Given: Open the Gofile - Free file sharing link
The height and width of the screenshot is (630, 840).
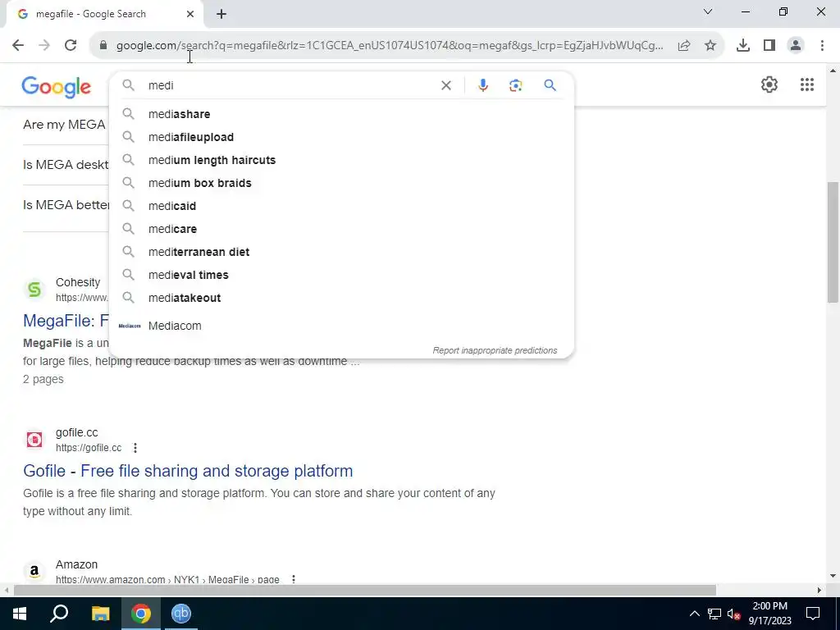Looking at the screenshot, I should click(188, 471).
